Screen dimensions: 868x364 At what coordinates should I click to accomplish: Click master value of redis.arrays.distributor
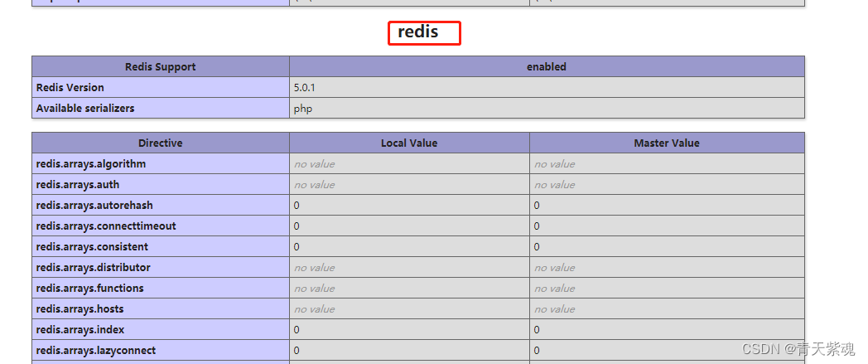(554, 268)
